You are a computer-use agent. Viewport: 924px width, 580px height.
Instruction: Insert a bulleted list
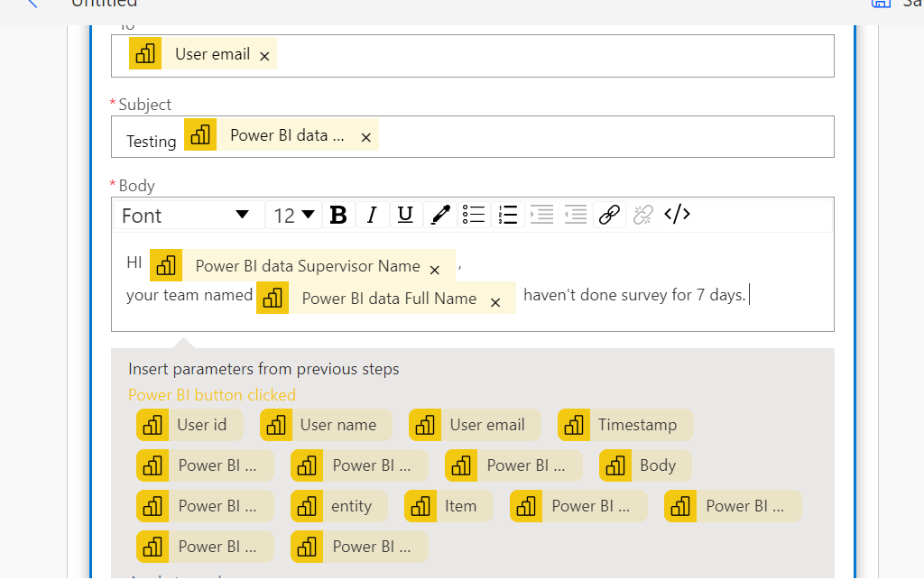474,215
